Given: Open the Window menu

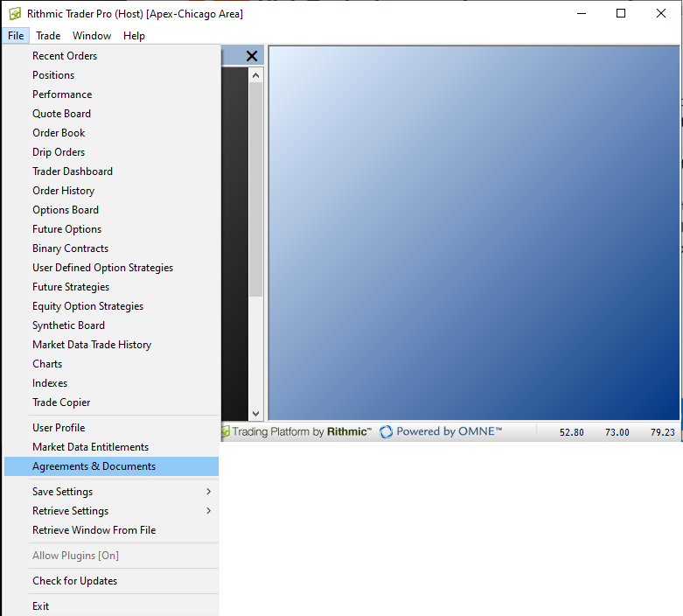Looking at the screenshot, I should click(x=92, y=36).
